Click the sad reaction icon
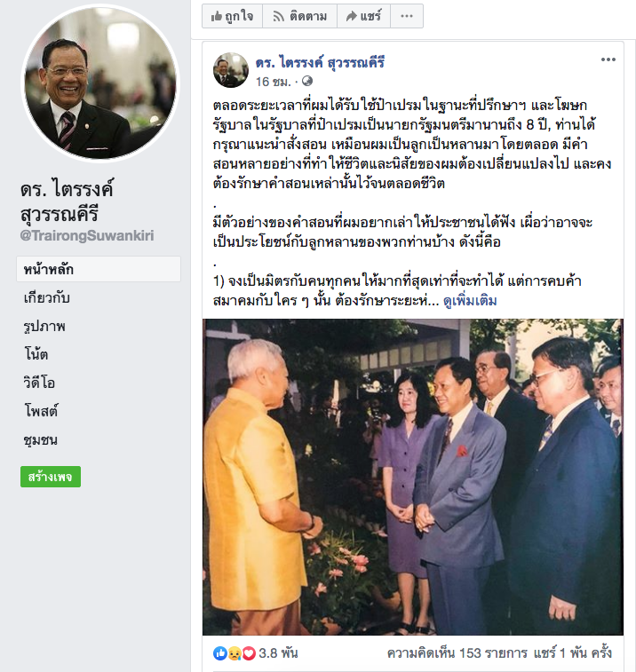636x672 pixels. (x=235, y=652)
